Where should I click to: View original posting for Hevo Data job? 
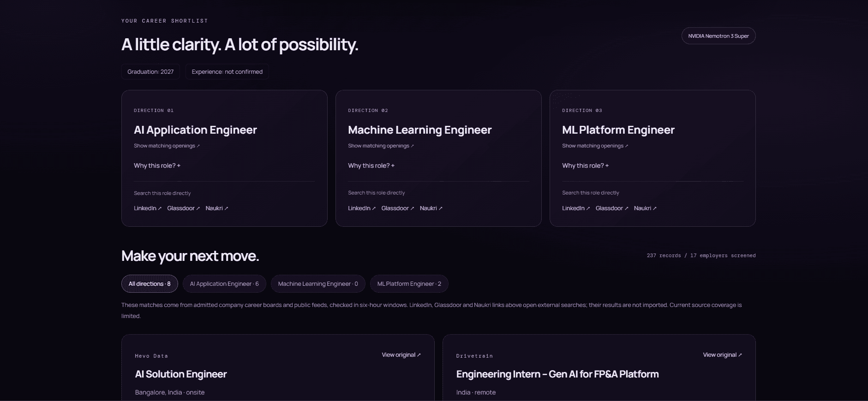pyautogui.click(x=401, y=355)
